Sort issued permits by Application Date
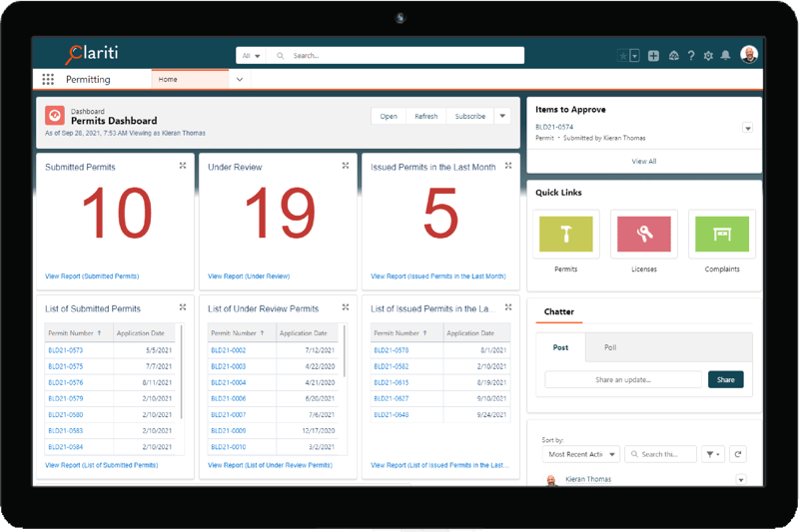Viewport: 799px width, 532px height. pos(470,333)
